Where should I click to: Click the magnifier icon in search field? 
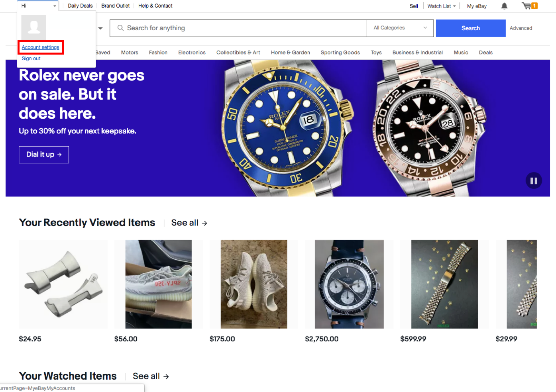(x=120, y=28)
